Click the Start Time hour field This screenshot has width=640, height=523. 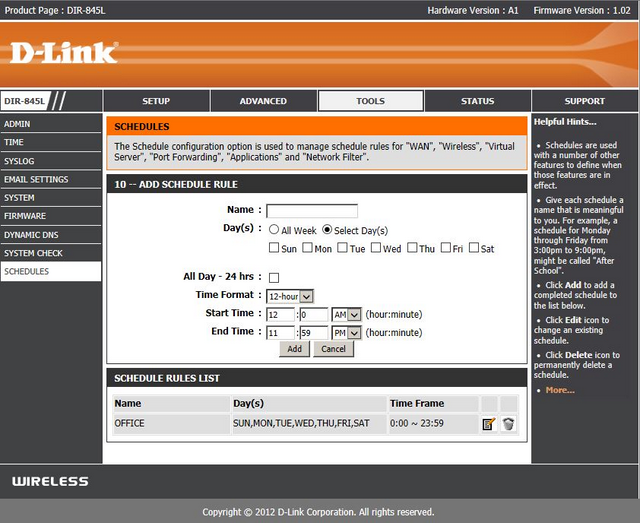(x=280, y=314)
